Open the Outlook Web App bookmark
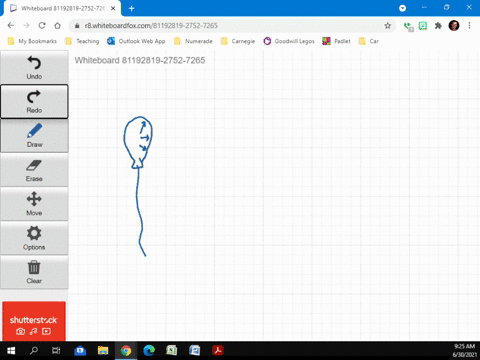This screenshot has width=480, height=360. [x=136, y=41]
